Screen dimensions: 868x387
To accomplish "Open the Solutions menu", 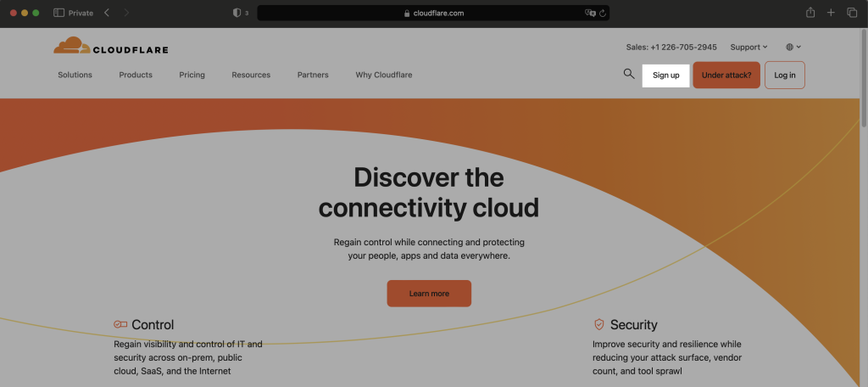I will (x=75, y=75).
